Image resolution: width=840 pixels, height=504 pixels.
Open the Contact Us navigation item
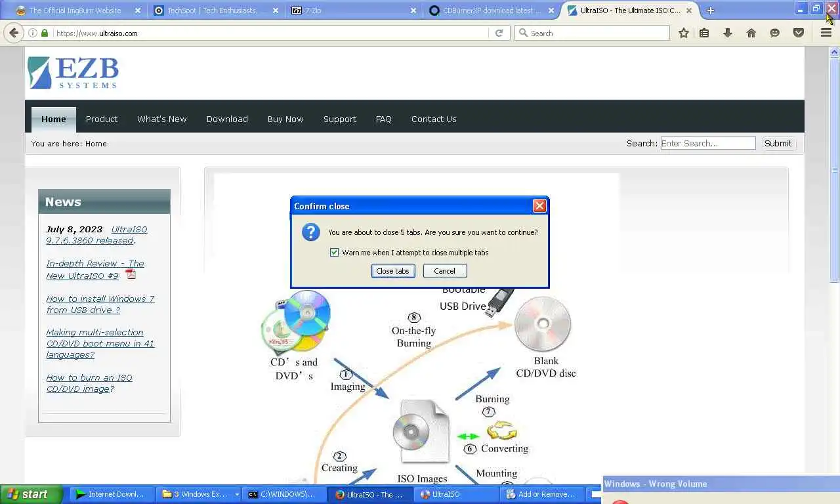tap(434, 119)
